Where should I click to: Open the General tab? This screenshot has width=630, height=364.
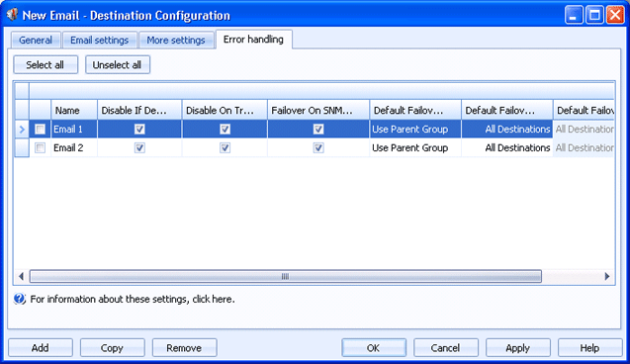coord(36,41)
